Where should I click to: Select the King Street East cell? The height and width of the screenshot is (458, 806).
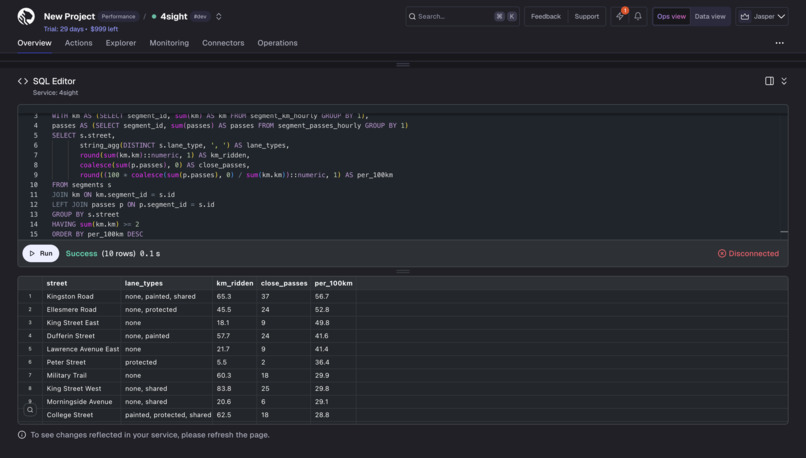point(81,323)
